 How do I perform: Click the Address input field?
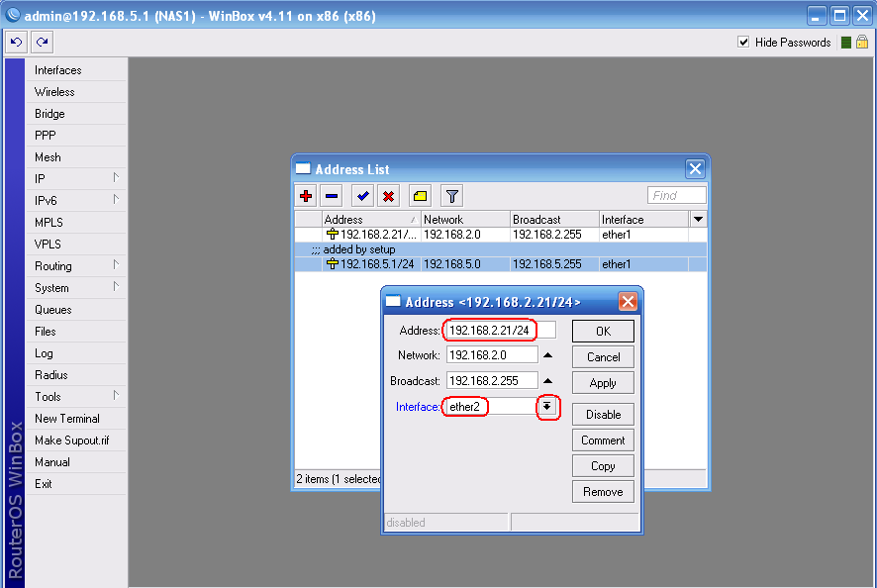pyautogui.click(x=501, y=330)
